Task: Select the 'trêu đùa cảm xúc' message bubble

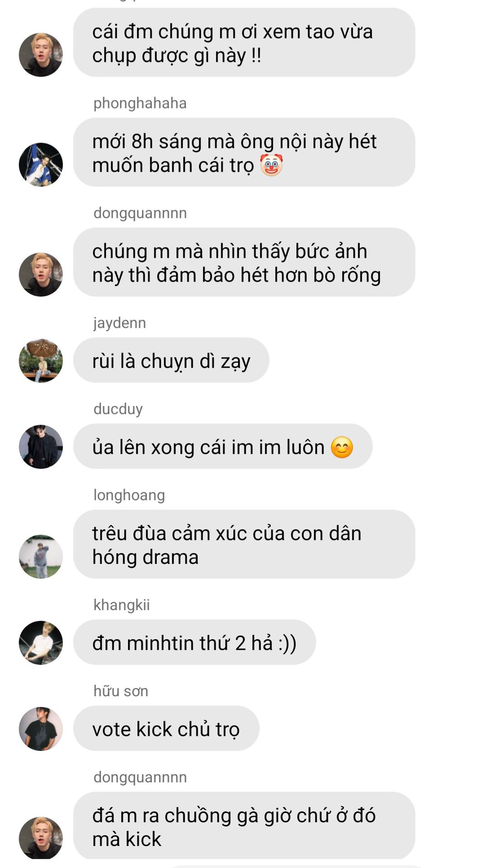Action: tap(244, 544)
